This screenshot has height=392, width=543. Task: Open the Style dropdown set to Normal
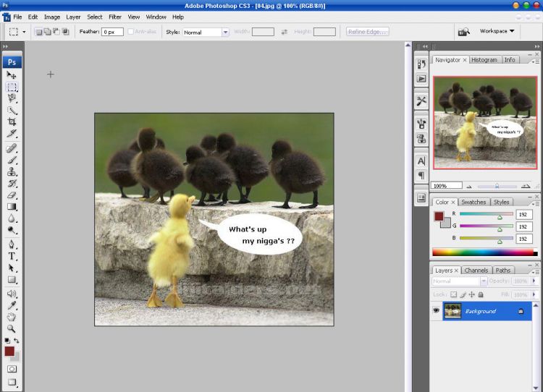point(206,32)
